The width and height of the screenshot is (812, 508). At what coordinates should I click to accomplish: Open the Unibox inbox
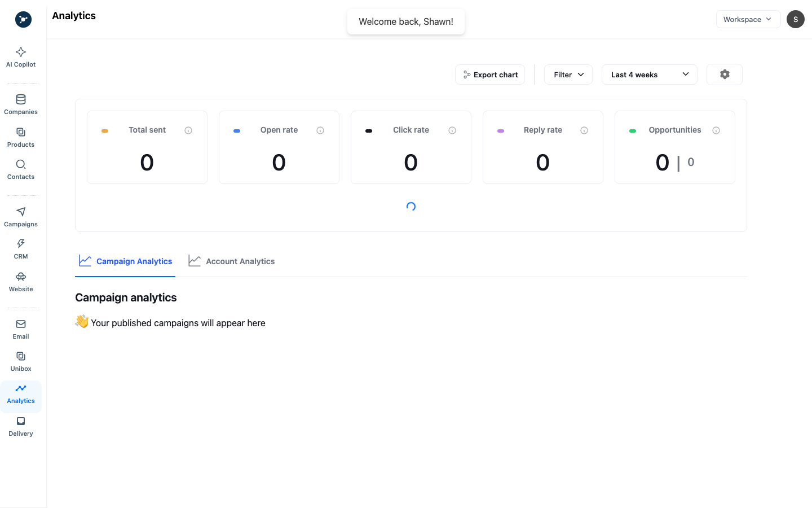pos(21,361)
